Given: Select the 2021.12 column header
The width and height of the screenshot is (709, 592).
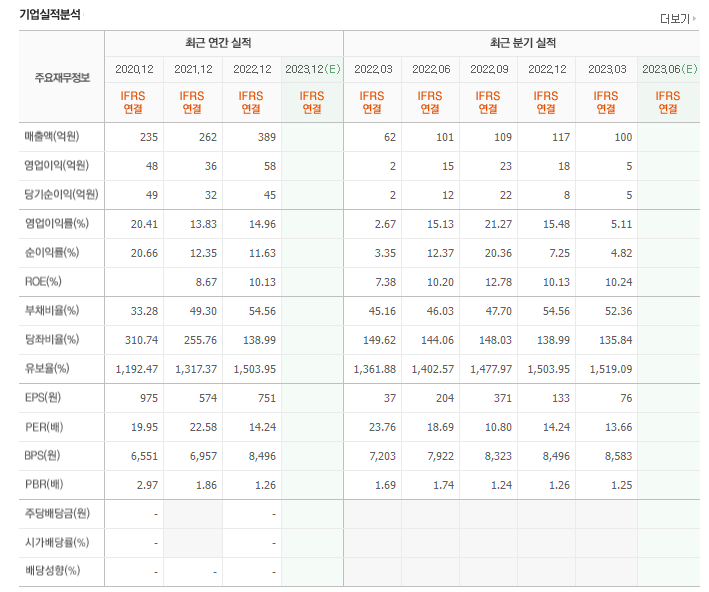Looking at the screenshot, I should pyautogui.click(x=193, y=69).
